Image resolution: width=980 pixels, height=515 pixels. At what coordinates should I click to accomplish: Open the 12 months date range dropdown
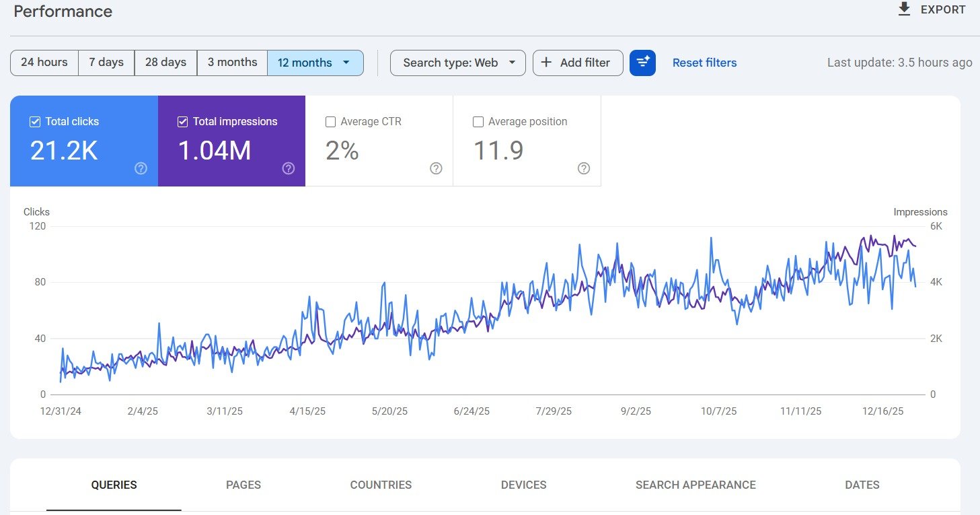315,62
